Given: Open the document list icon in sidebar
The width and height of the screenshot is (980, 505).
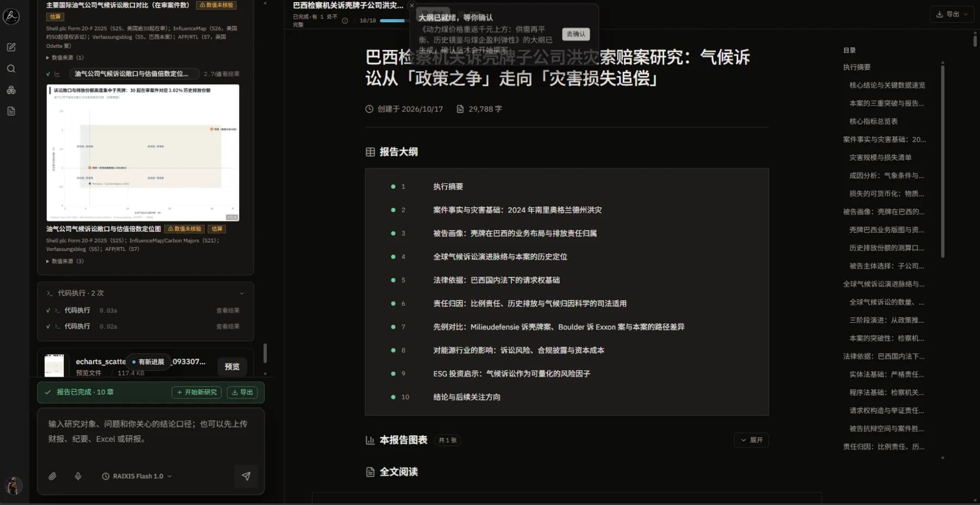Looking at the screenshot, I should pos(11,111).
